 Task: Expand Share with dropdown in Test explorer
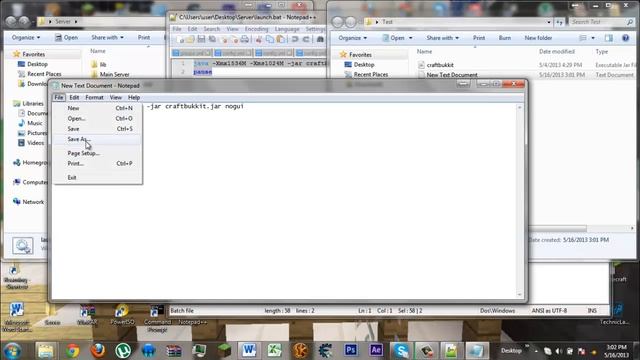pyautogui.click(x=443, y=38)
